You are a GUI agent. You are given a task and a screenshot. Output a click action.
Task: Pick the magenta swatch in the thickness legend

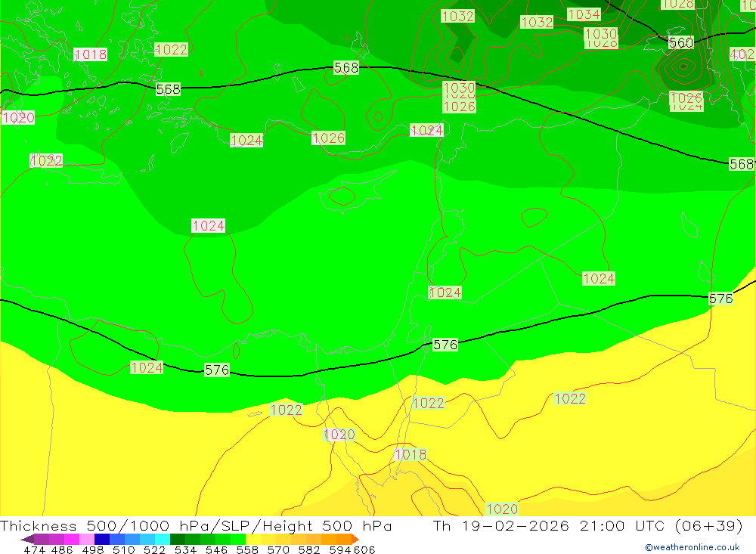tap(71, 539)
